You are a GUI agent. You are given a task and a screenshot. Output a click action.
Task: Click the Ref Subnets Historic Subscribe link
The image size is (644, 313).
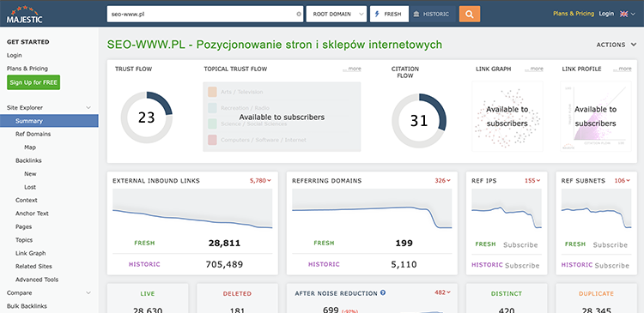[612, 266]
